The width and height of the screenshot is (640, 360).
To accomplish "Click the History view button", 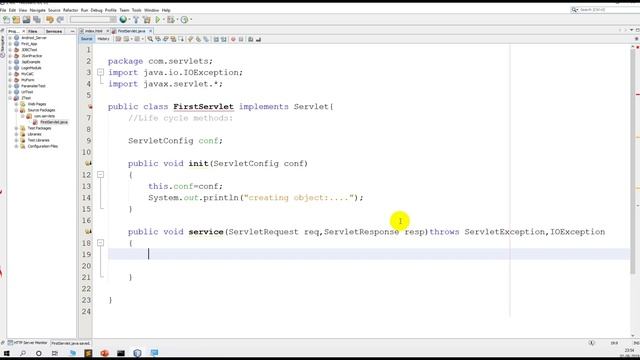I will point(104,39).
